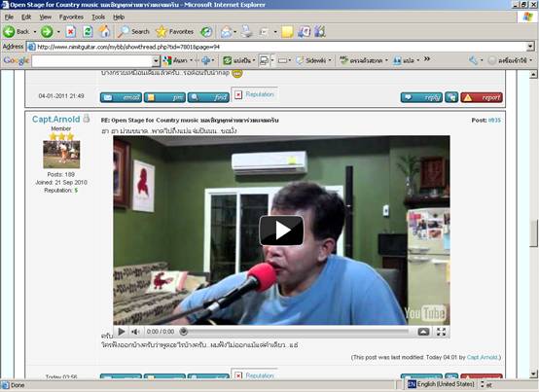
Task: Open the Search toolbar button
Action: [x=133, y=32]
